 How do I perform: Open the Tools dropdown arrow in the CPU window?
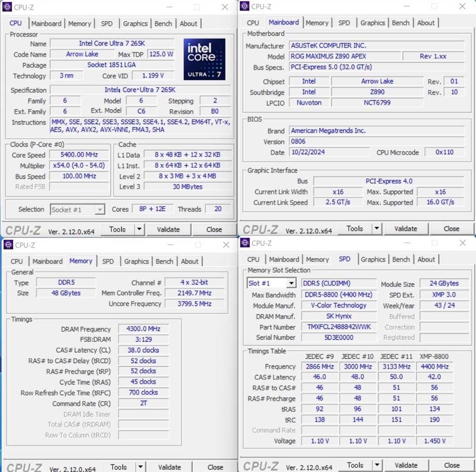[x=139, y=229]
